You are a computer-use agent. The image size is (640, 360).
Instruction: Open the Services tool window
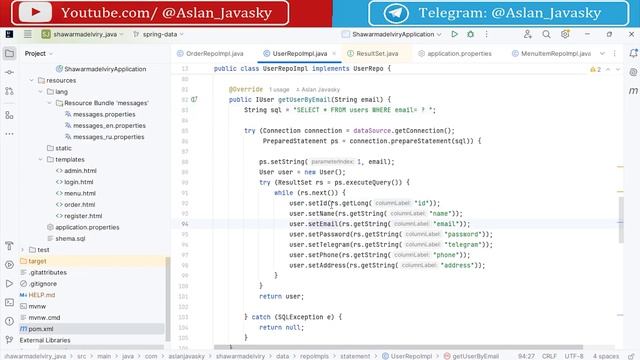click(x=9, y=264)
